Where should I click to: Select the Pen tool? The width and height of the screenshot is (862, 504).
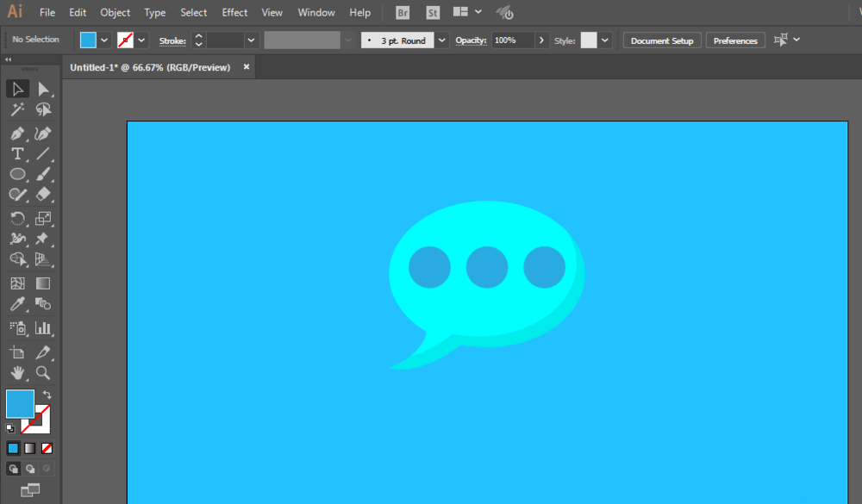[17, 134]
